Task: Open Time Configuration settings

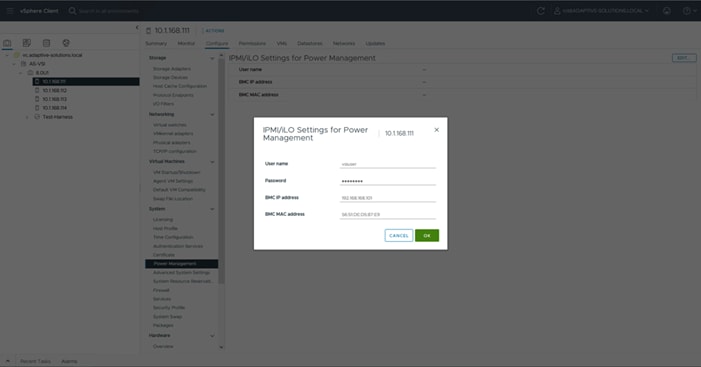Action: coord(173,237)
